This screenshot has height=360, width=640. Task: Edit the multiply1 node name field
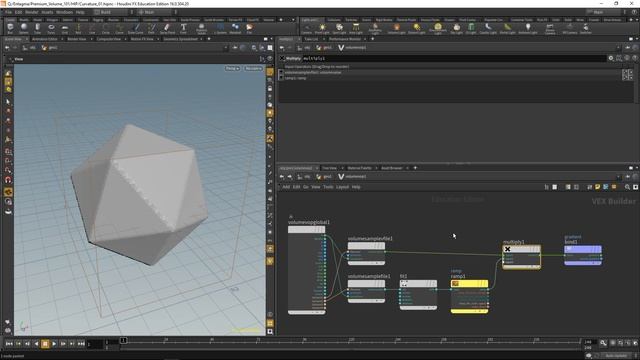coord(454,58)
